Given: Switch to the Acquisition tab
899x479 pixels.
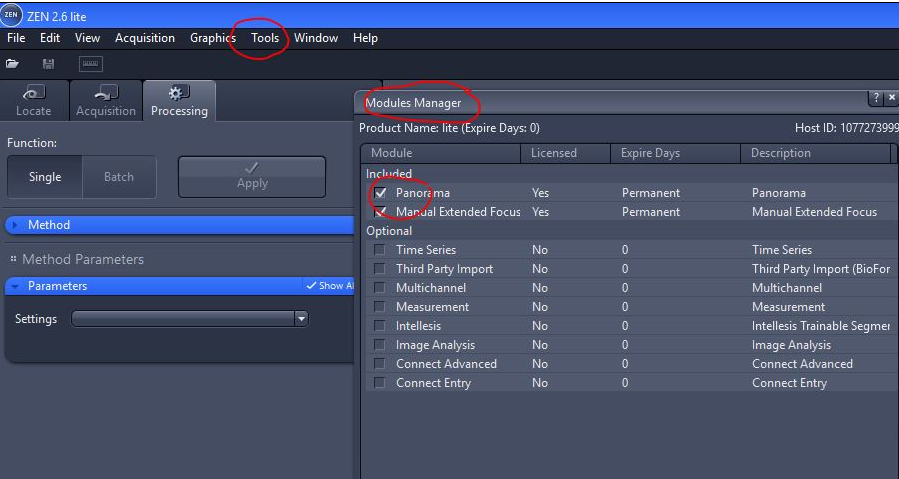Looking at the screenshot, I should pyautogui.click(x=106, y=102).
